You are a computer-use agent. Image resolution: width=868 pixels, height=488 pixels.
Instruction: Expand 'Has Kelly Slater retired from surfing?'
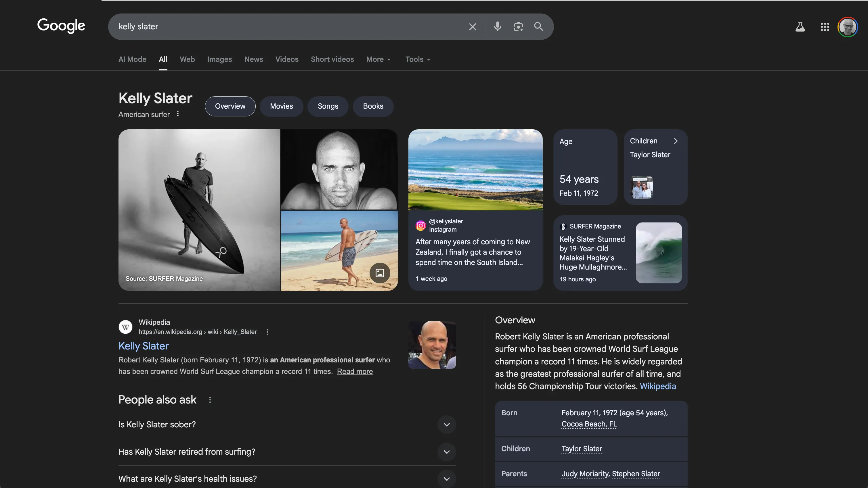pyautogui.click(x=446, y=452)
